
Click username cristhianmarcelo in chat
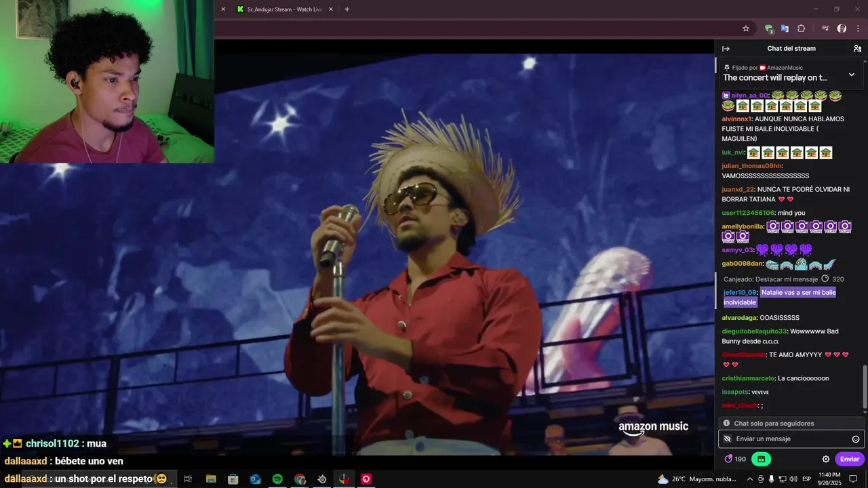pyautogui.click(x=748, y=378)
